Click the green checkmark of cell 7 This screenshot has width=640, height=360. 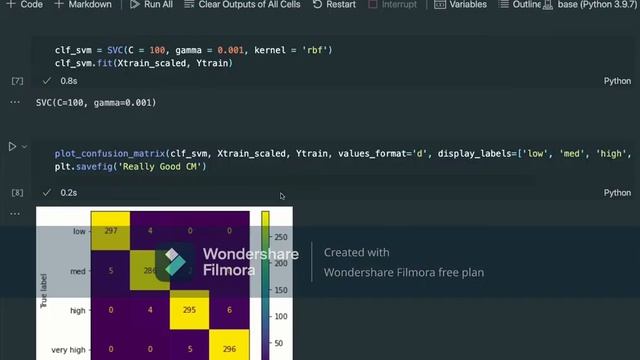click(x=47, y=81)
